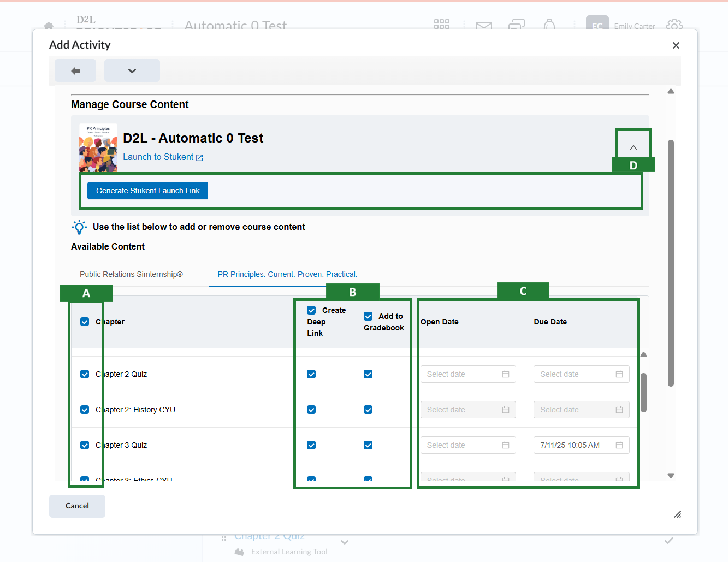Screen dimensions: 728x562
Task: Open calendar icon for Chapter 3 Quiz due date
Action: pos(619,445)
